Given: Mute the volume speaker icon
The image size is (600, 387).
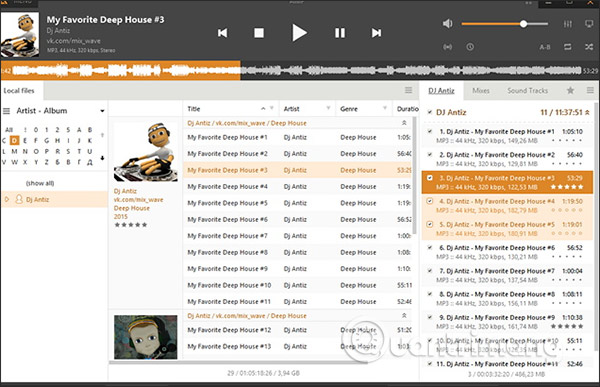Looking at the screenshot, I should [447, 24].
